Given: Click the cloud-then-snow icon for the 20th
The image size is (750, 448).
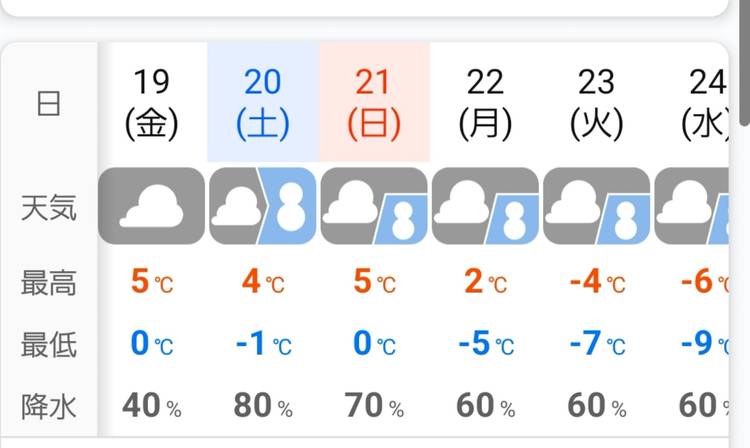Looking at the screenshot, I should click(263, 205).
